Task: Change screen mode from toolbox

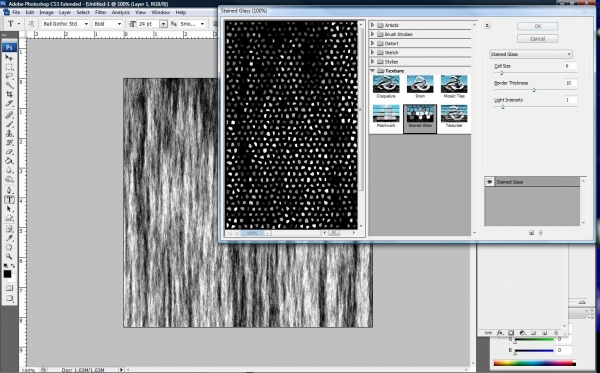Action: click(9, 298)
